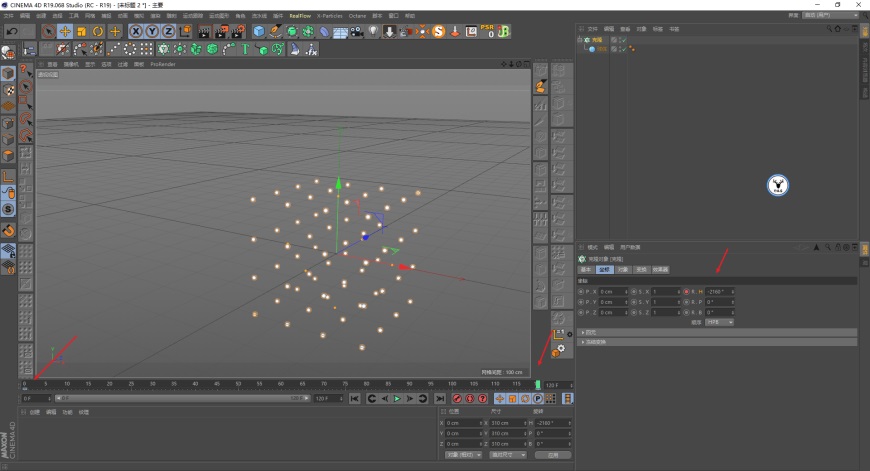The image size is (870, 471).
Task: Toggle the Z axis lock
Action: 168,32
